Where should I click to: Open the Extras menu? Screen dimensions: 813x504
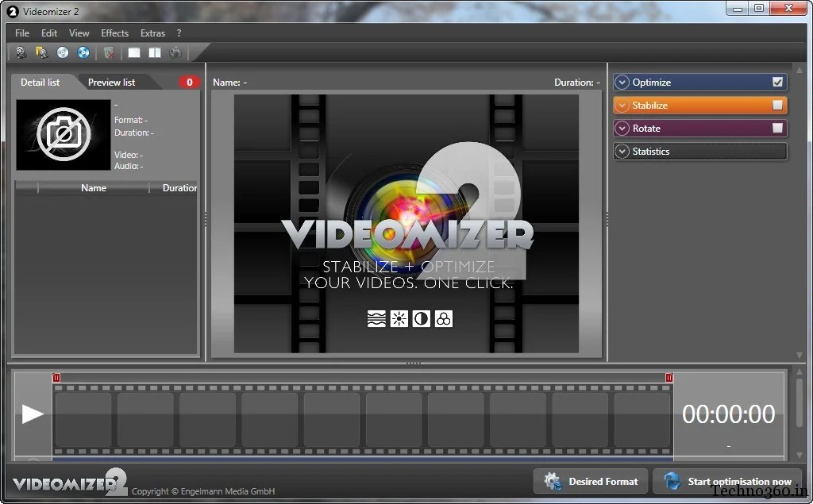[152, 33]
